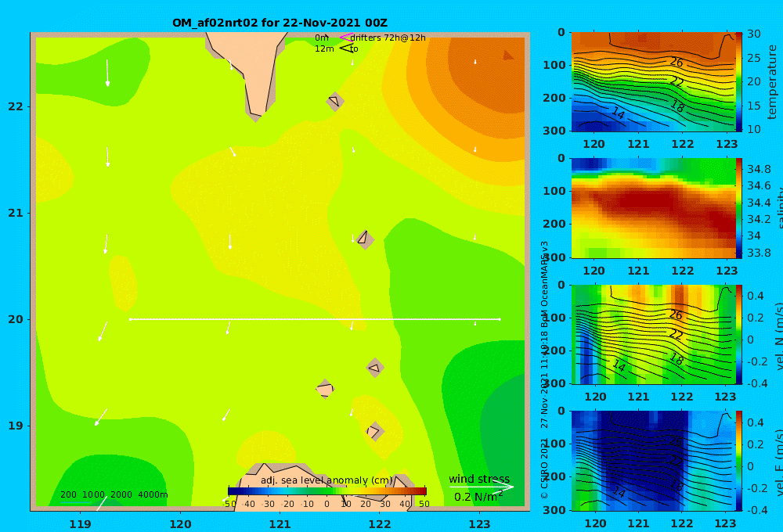Click contour label 14 in temperature panel

[x=619, y=113]
